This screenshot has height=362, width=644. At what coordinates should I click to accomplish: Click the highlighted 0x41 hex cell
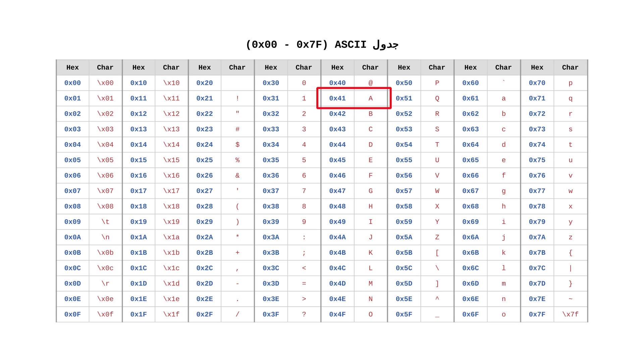337,98
